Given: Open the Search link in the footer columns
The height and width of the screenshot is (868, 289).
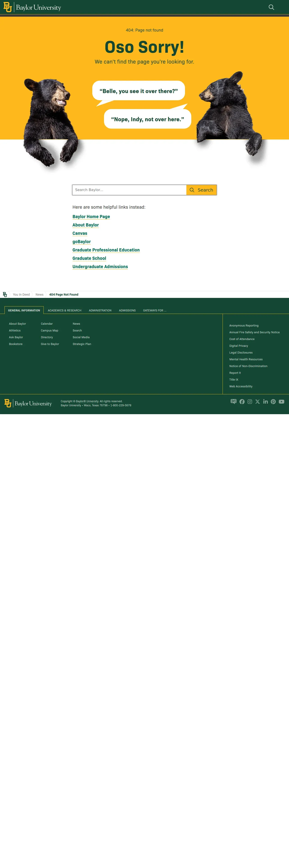Looking at the screenshot, I should point(77,331).
